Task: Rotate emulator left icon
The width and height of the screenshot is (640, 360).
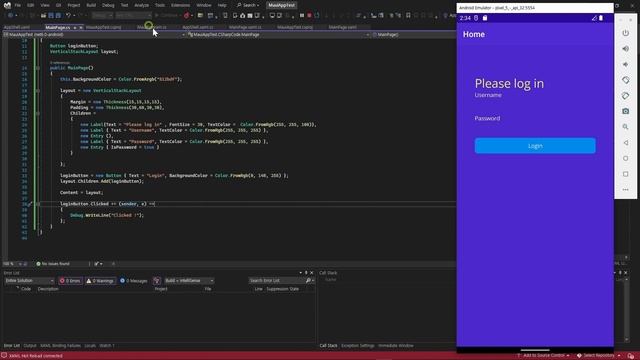Action: pos(625,80)
